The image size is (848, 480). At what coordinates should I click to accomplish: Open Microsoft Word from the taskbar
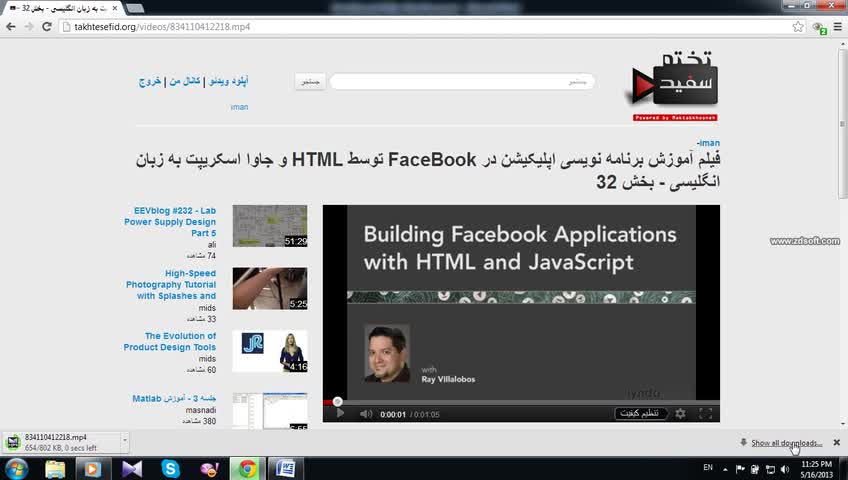tap(285, 469)
